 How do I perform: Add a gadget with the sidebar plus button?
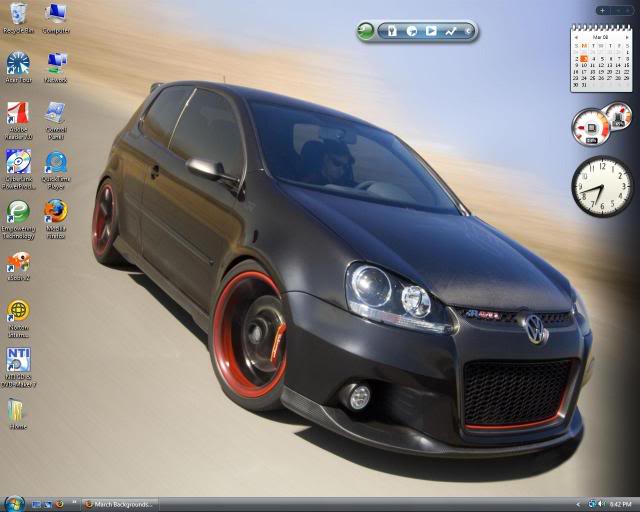pyautogui.click(x=602, y=11)
